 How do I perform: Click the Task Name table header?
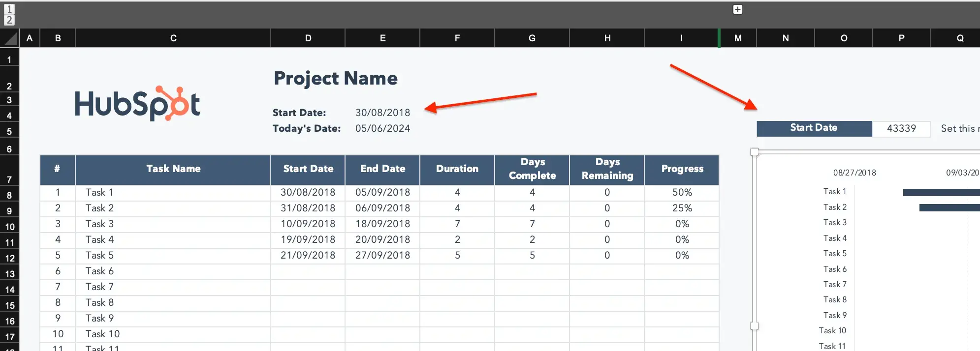173,169
